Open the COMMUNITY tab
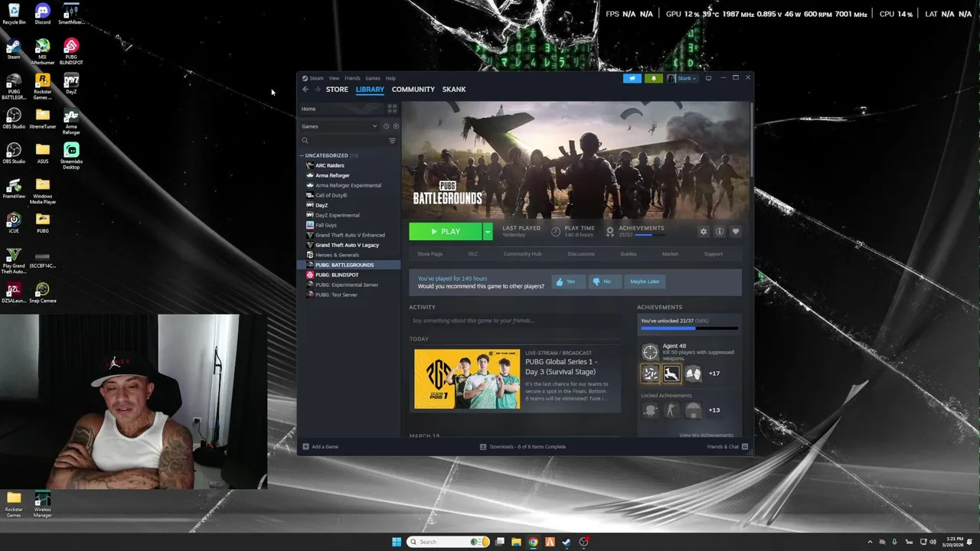Viewport: 980px width, 551px height. (x=413, y=90)
